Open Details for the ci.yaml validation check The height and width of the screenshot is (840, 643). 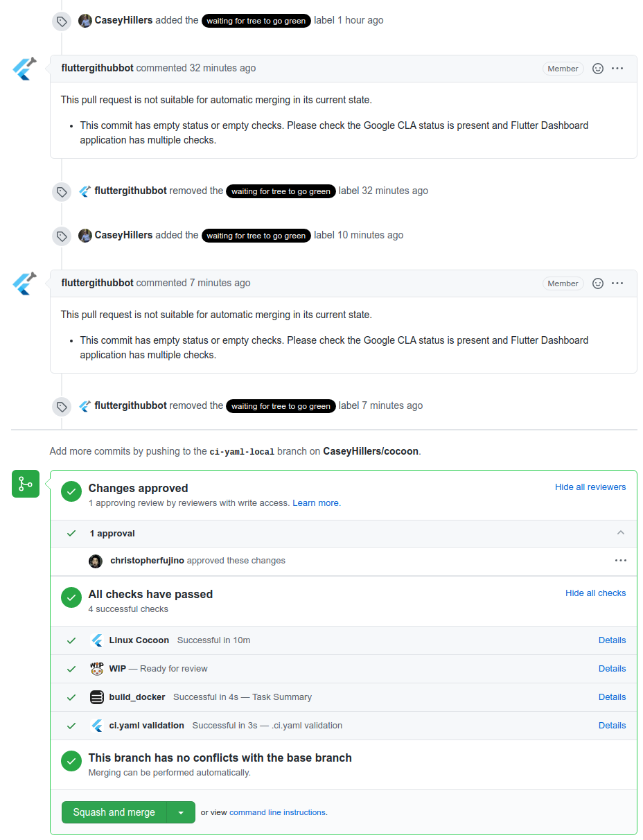point(612,725)
